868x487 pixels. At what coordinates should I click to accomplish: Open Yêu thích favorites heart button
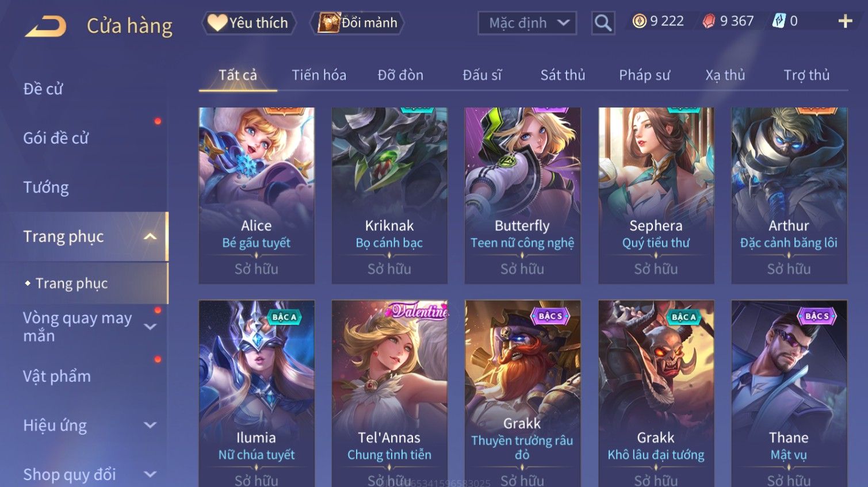(248, 23)
